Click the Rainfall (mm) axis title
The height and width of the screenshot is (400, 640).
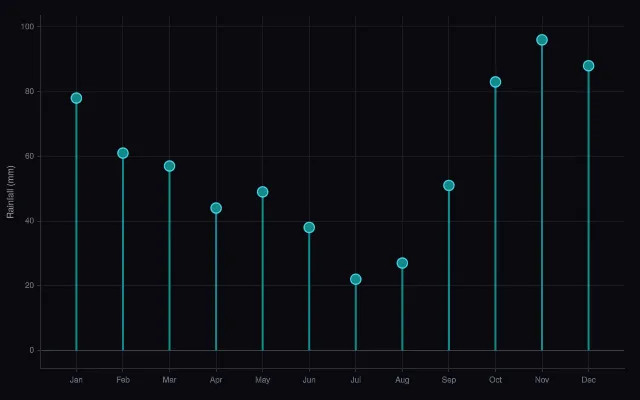point(10,192)
